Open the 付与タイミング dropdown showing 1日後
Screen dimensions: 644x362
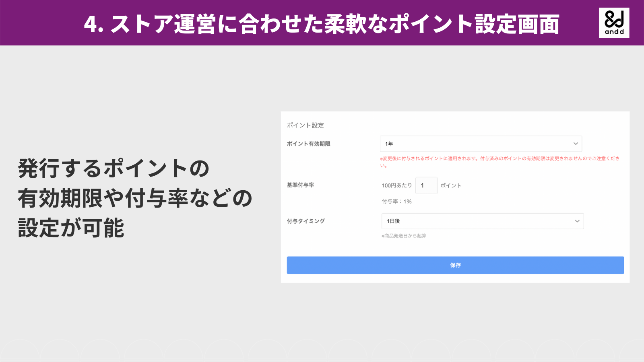(x=482, y=221)
